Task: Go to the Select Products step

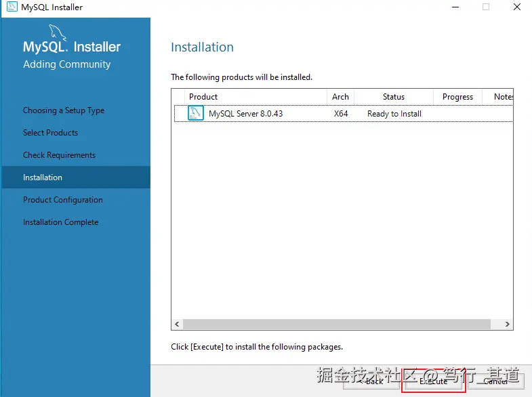Action: tap(51, 133)
